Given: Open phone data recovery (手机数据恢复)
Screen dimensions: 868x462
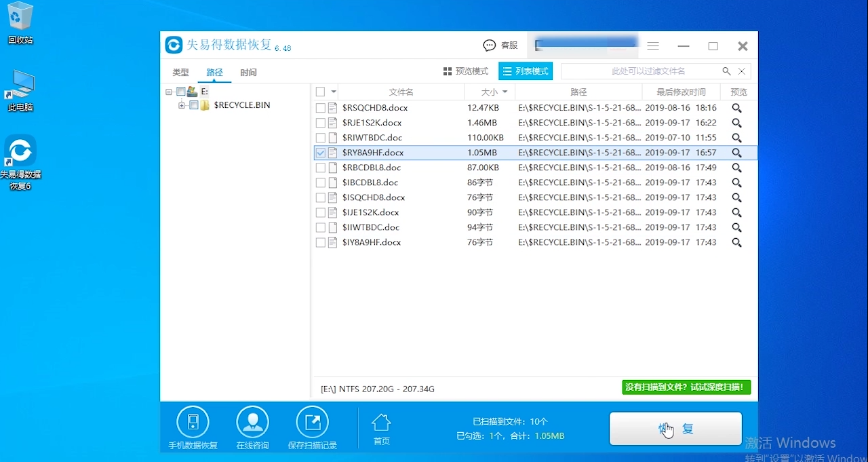Looking at the screenshot, I should click(x=193, y=429).
